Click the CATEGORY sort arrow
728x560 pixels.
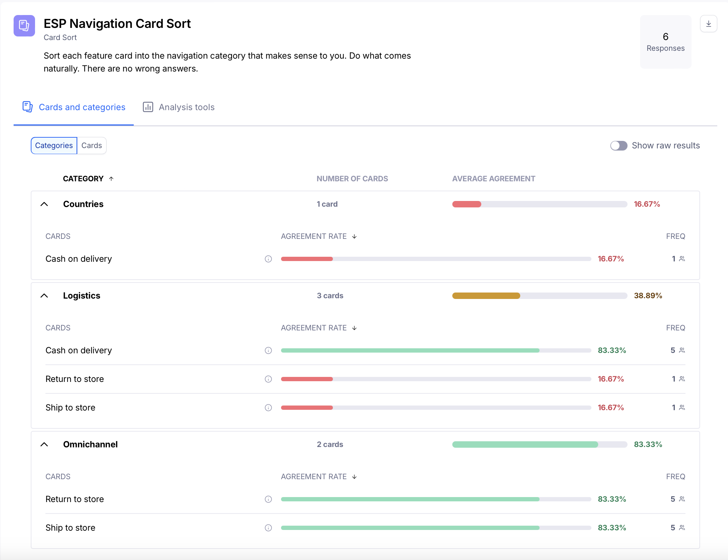[x=111, y=179]
